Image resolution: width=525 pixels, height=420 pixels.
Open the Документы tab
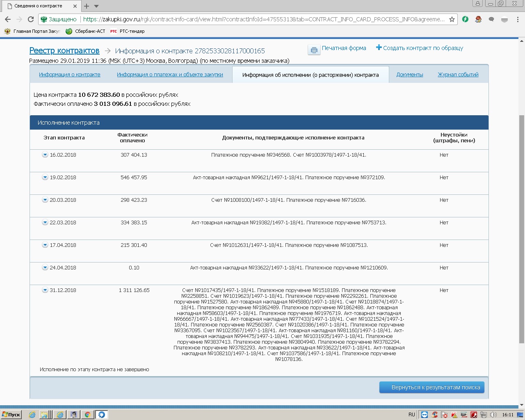[410, 75]
